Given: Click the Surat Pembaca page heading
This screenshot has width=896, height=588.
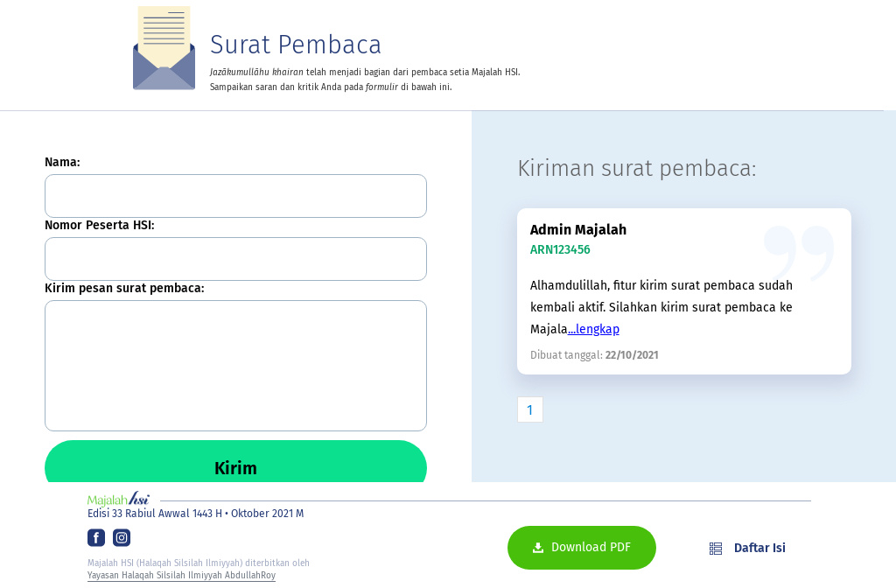Looking at the screenshot, I should 295,45.
